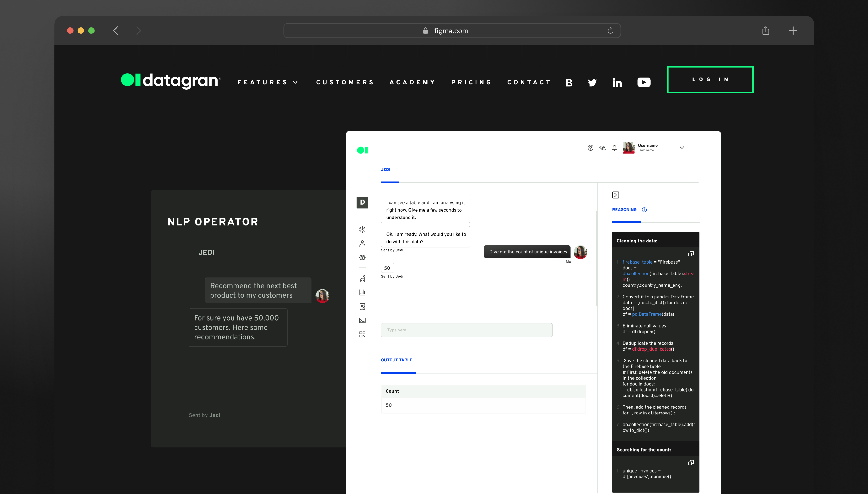868x494 pixels.
Task: Click the 50 cell in output table
Action: pos(483,405)
